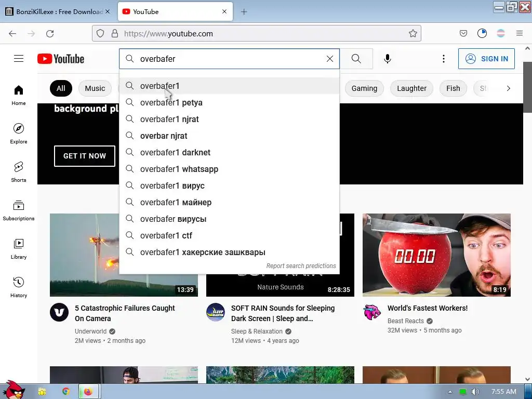Click the GET IT NOW button
The width and height of the screenshot is (532, 399).
click(x=85, y=156)
